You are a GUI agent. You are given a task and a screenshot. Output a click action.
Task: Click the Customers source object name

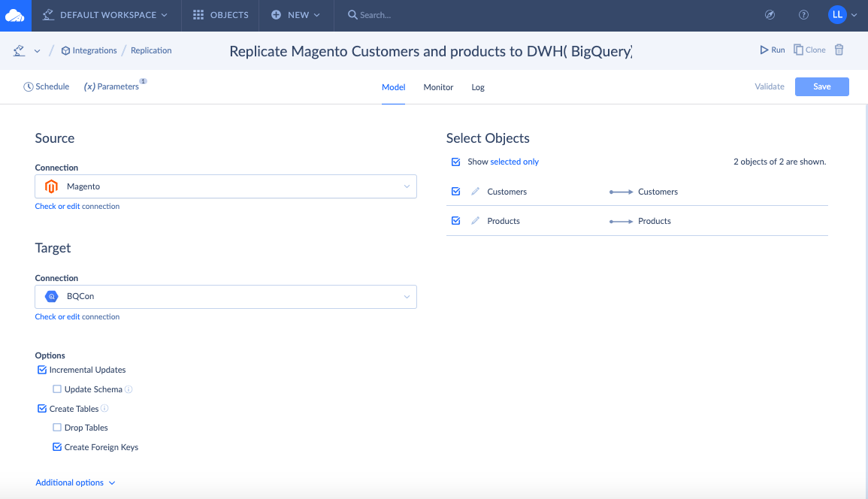507,192
